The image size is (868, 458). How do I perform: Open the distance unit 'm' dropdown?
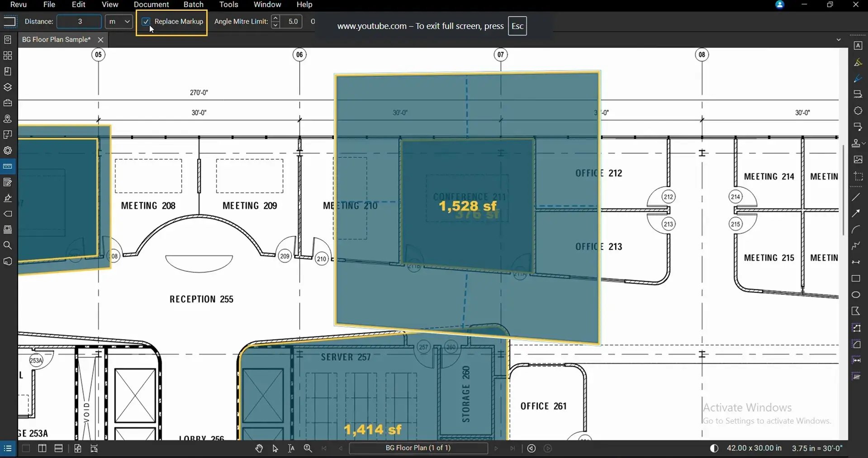(x=119, y=21)
